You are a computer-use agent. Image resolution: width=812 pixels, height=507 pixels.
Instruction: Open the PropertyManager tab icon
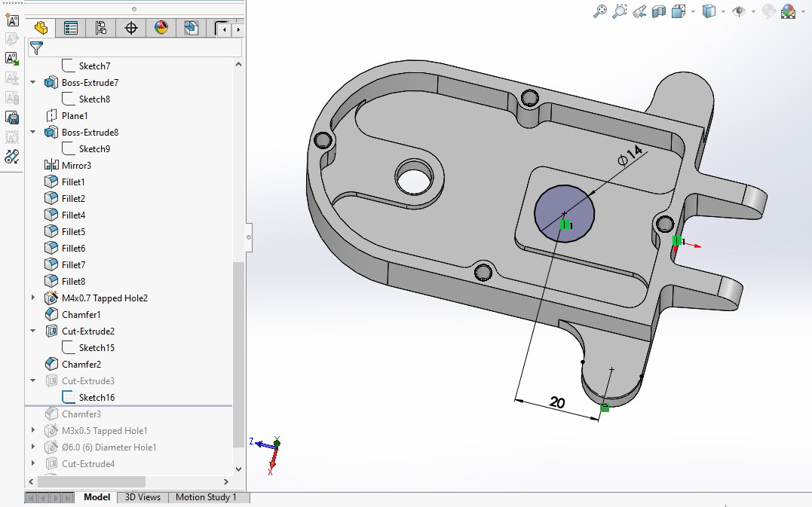[x=71, y=29]
